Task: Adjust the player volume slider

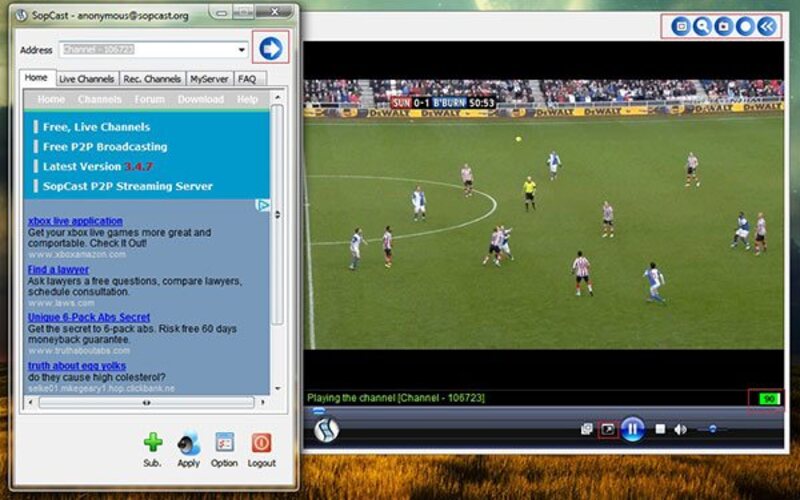Action: tap(712, 429)
